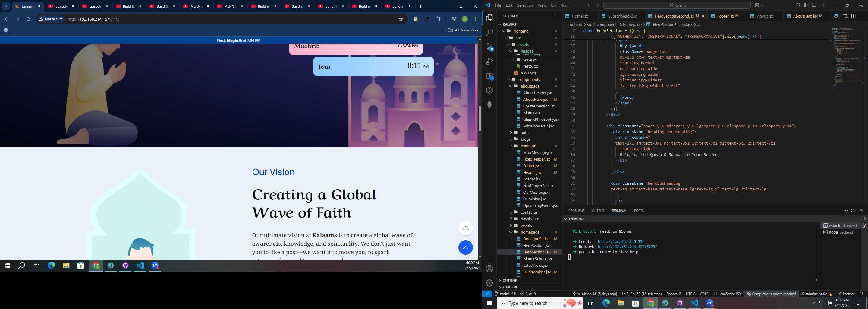This screenshot has height=309, width=868.
Task: Collapse the frontend folder
Action: click(x=504, y=31)
